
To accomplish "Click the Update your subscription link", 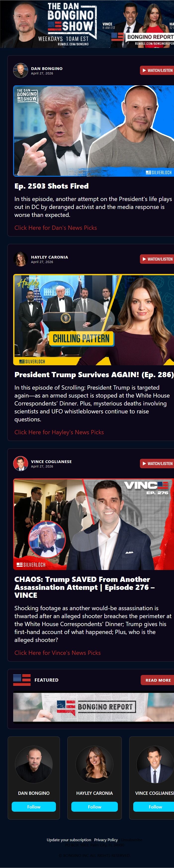I will pyautogui.click(x=69, y=840).
